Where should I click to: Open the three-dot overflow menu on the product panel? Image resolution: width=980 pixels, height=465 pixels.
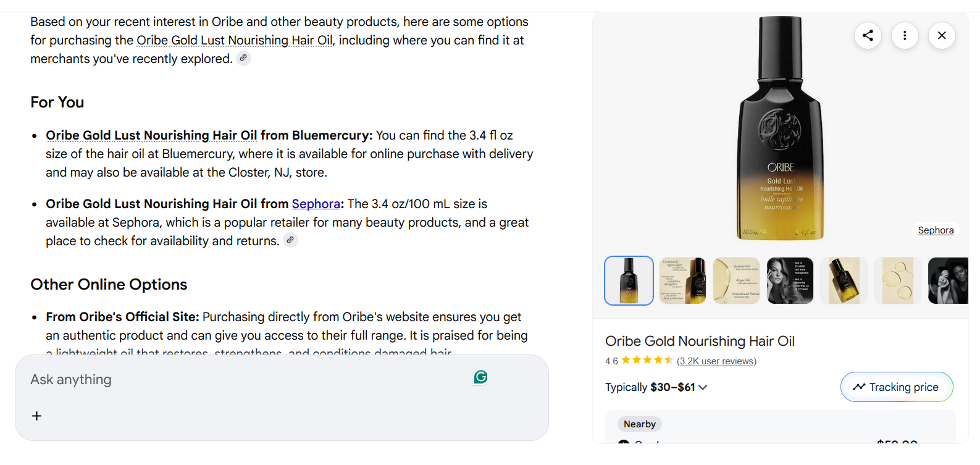[905, 35]
